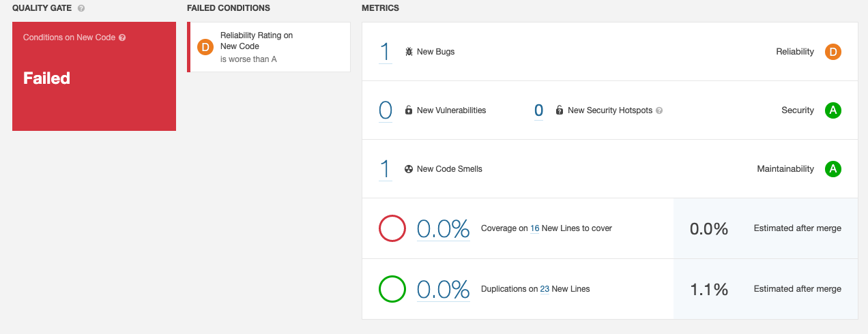Open the new vulnerabilities count link
Viewport: 868px width, 334px height.
(x=385, y=110)
